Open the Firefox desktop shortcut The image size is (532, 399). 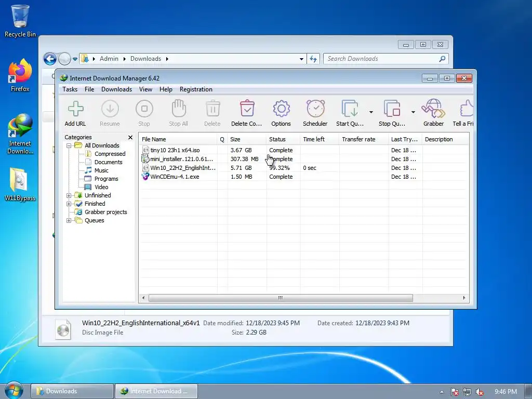click(x=20, y=75)
